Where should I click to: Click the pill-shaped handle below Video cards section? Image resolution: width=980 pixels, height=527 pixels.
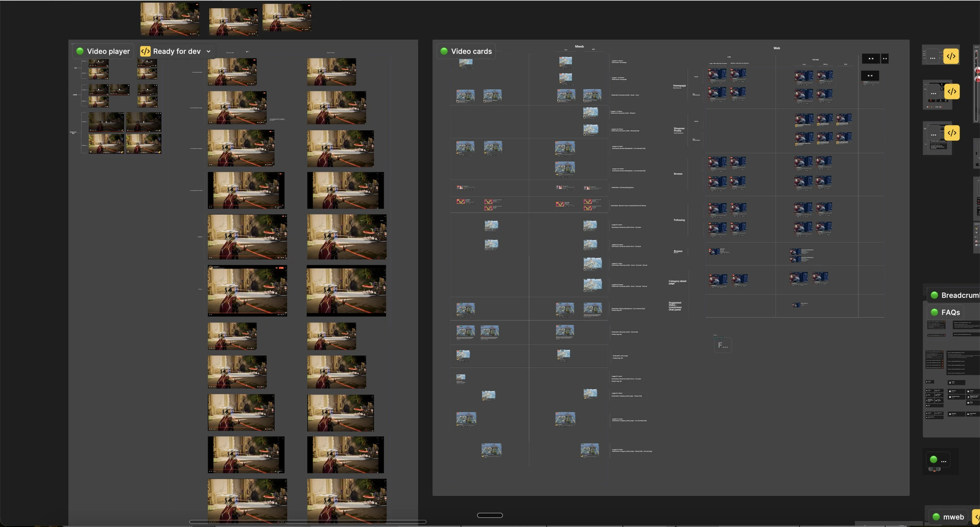490,515
